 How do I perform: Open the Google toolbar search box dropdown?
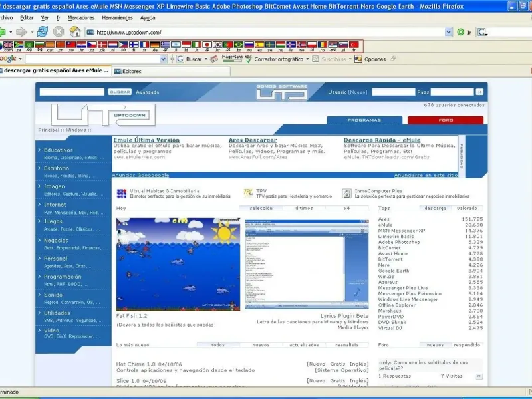[x=163, y=59]
